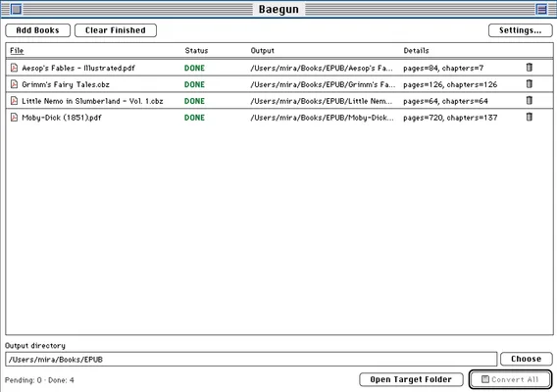Click the window close box in title bar
557x392 pixels.
pos(16,9)
